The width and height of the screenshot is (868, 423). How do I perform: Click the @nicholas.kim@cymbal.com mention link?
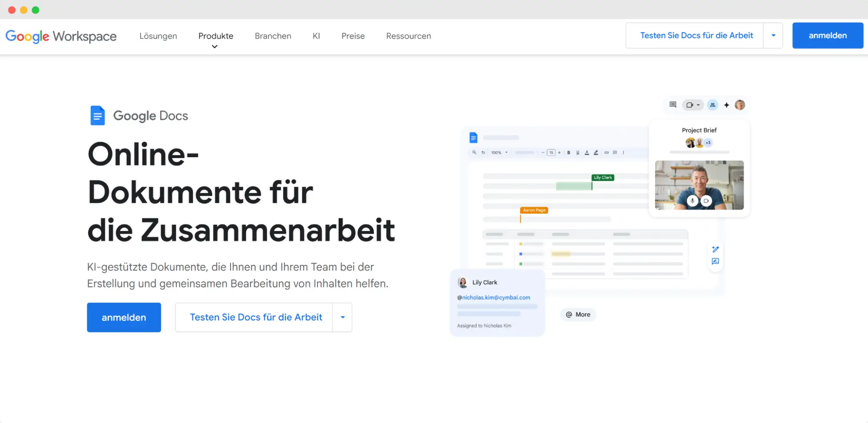click(x=494, y=297)
